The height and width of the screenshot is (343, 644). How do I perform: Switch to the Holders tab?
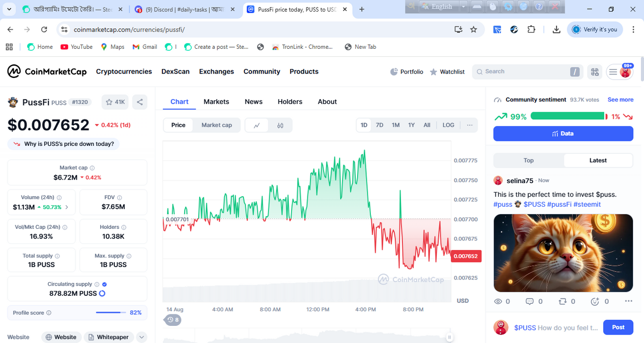tap(290, 102)
